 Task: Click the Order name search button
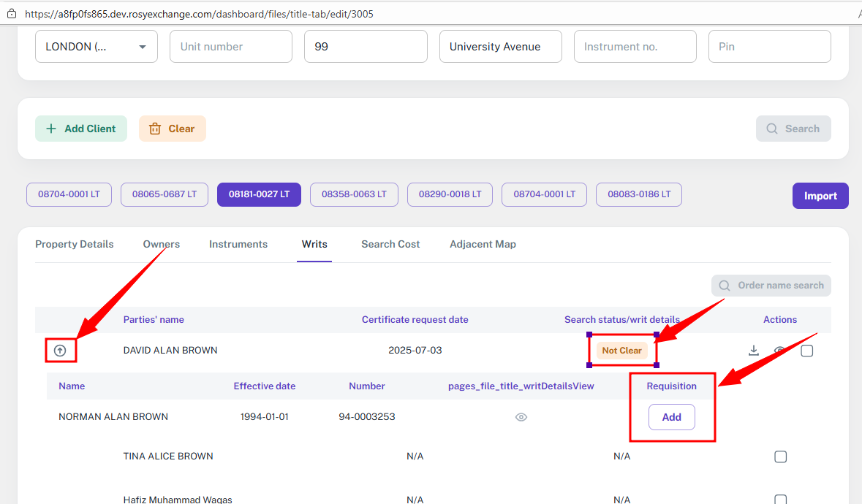(771, 286)
